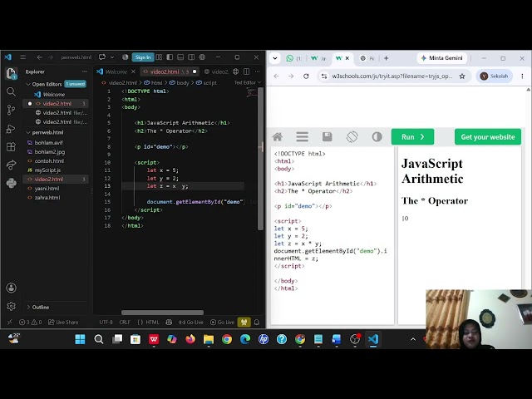This screenshot has width=532, height=399.
Task: Open the Live Share activity bar icon
Action: 11,165
